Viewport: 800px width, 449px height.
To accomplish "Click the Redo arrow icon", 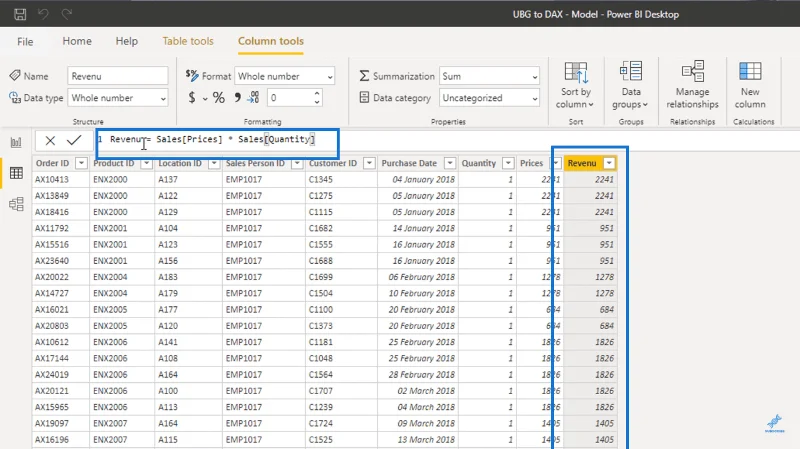I will (x=67, y=14).
